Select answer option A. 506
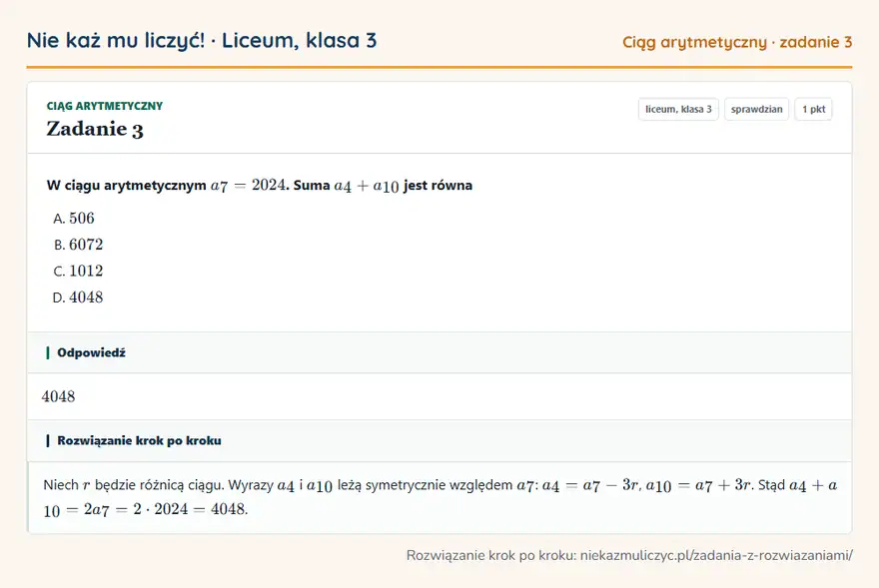The height and width of the screenshot is (588, 879). click(74, 218)
